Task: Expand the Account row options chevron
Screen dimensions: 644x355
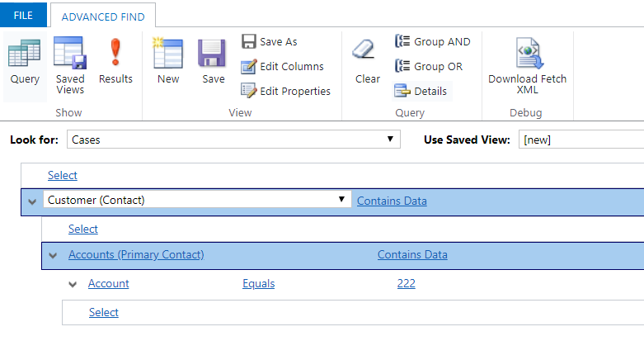Action: tap(73, 284)
